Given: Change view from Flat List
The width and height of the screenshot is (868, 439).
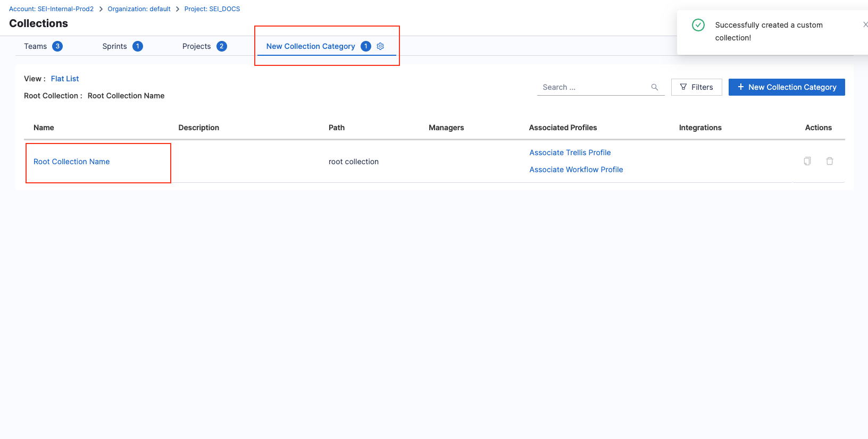Looking at the screenshot, I should [65, 79].
